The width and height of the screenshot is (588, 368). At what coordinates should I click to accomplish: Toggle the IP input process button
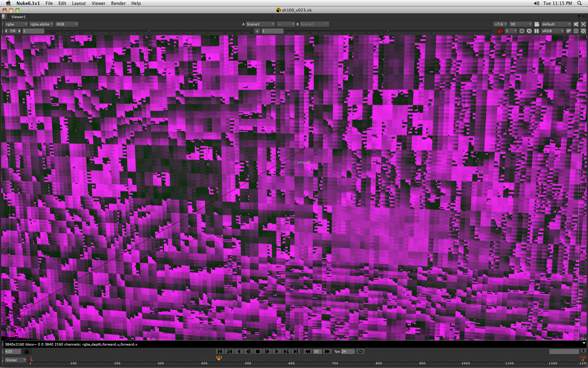pos(568,31)
